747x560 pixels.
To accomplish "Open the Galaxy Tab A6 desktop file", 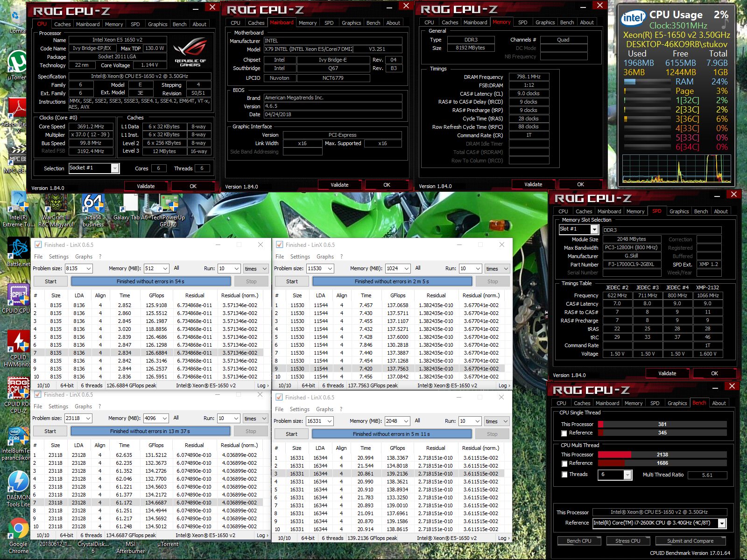I will (131, 207).
